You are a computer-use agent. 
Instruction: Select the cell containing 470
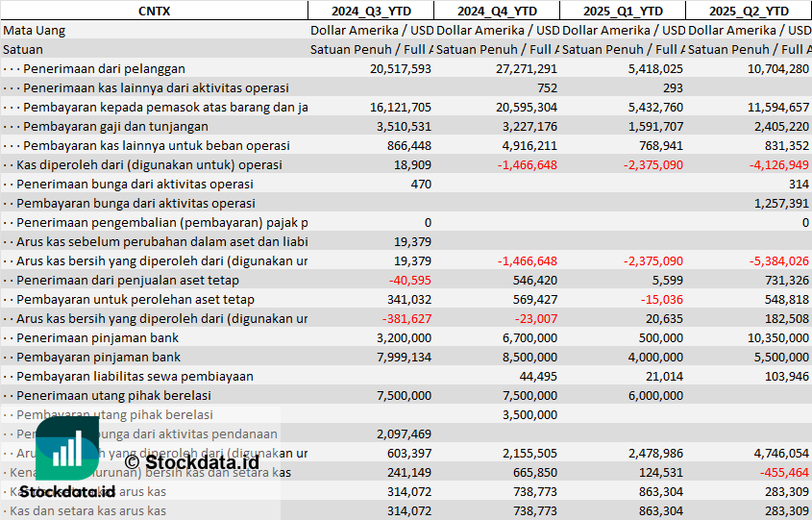pos(421,185)
